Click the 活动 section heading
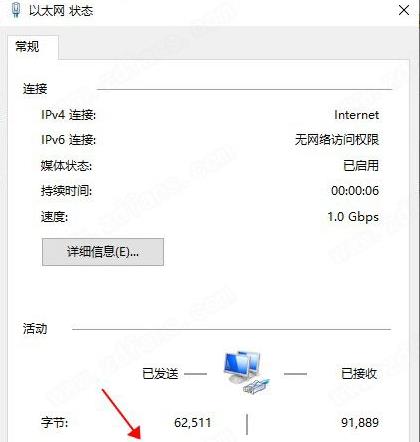The image size is (420, 442). pyautogui.click(x=35, y=329)
